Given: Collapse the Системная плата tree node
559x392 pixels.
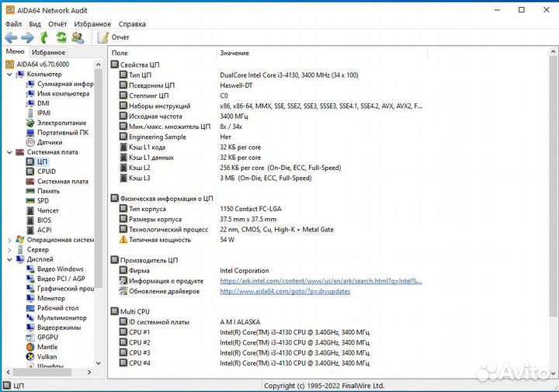Looking at the screenshot, I should [9, 152].
